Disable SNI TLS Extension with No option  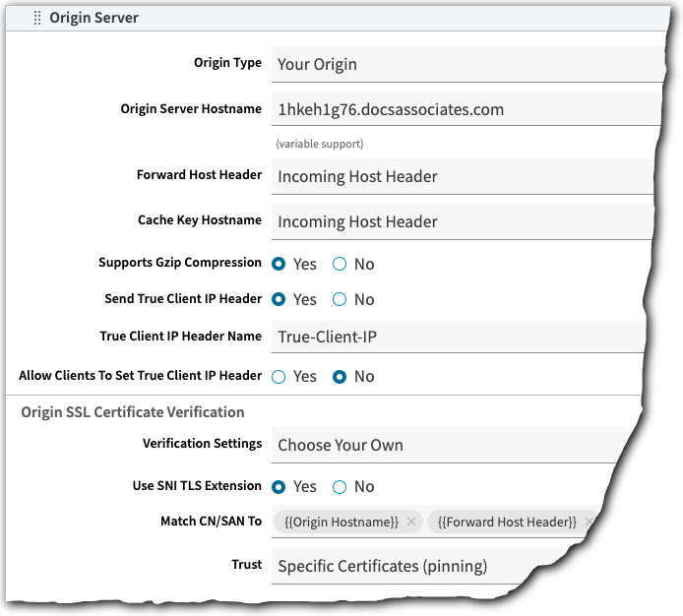341,486
